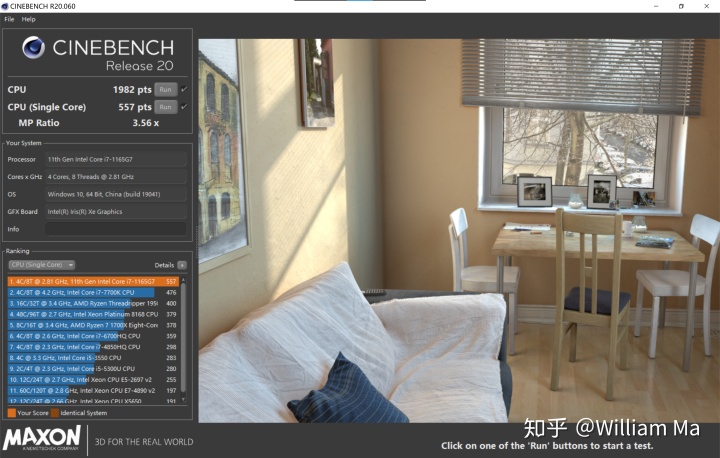Select ranking row 4 Xeon Platinum 8168
Image resolution: width=720 pixels, height=458 pixels.
coord(93,314)
